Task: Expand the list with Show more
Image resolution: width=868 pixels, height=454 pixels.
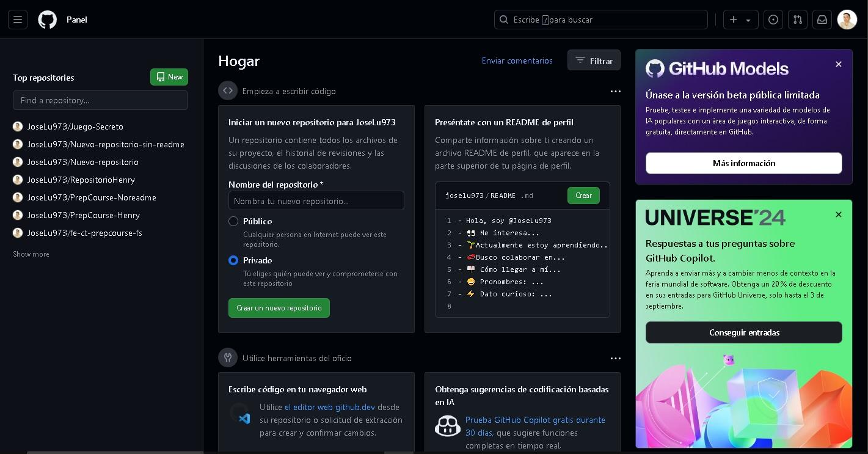Action: [31, 254]
